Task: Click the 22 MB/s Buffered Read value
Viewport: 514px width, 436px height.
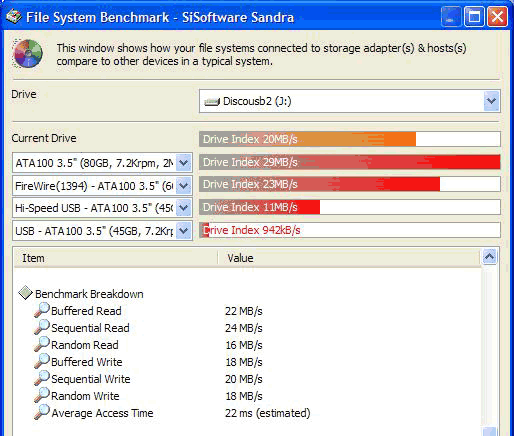Action: click(244, 311)
